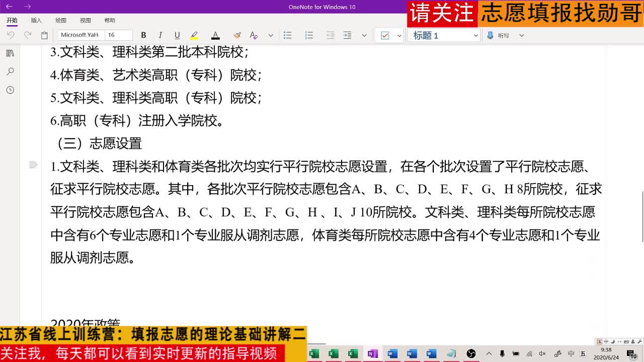Click the line '4.体育类、艺术类高职（专科）院校；'
Image resolution: width=644 pixels, height=362 pixels.
[x=156, y=75]
